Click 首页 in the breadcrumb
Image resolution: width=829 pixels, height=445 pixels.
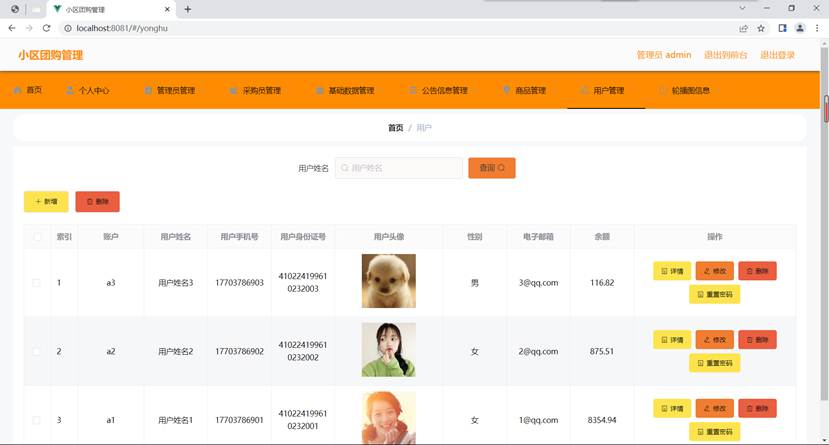[395, 128]
